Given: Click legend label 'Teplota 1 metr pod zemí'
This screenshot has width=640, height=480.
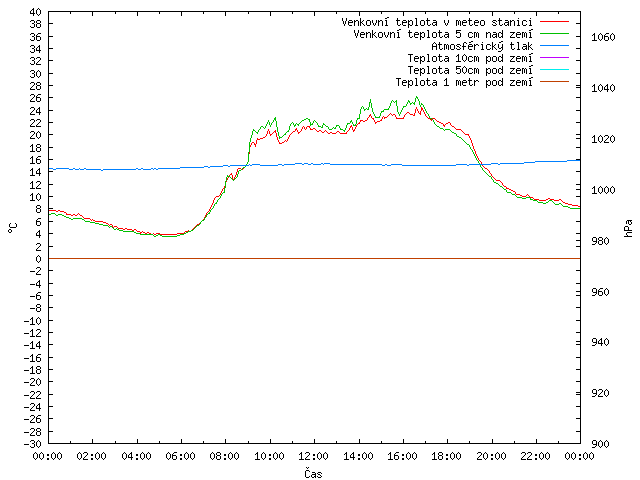Looking at the screenshot, I should (464, 82).
